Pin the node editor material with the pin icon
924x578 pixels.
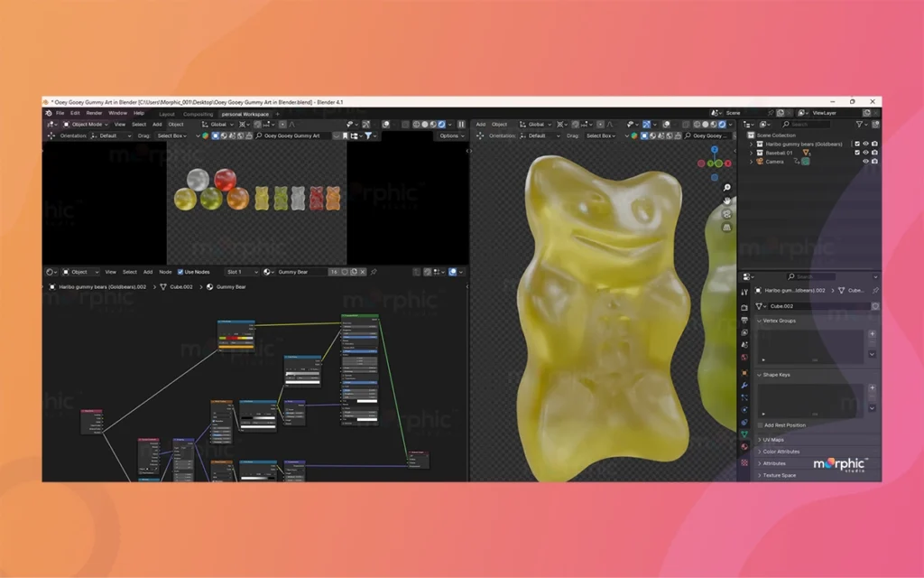tap(374, 272)
